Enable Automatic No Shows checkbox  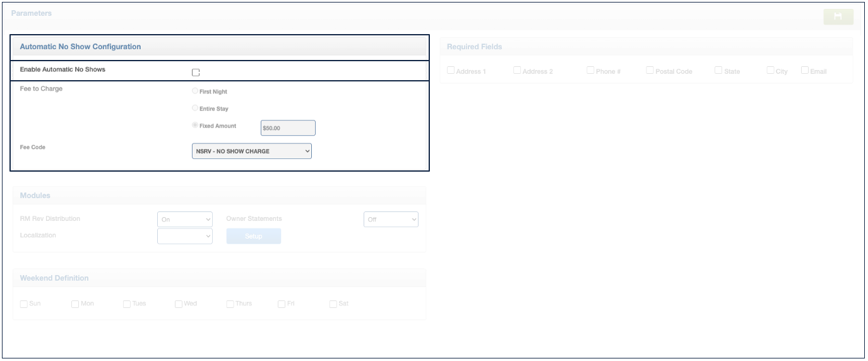click(x=196, y=73)
